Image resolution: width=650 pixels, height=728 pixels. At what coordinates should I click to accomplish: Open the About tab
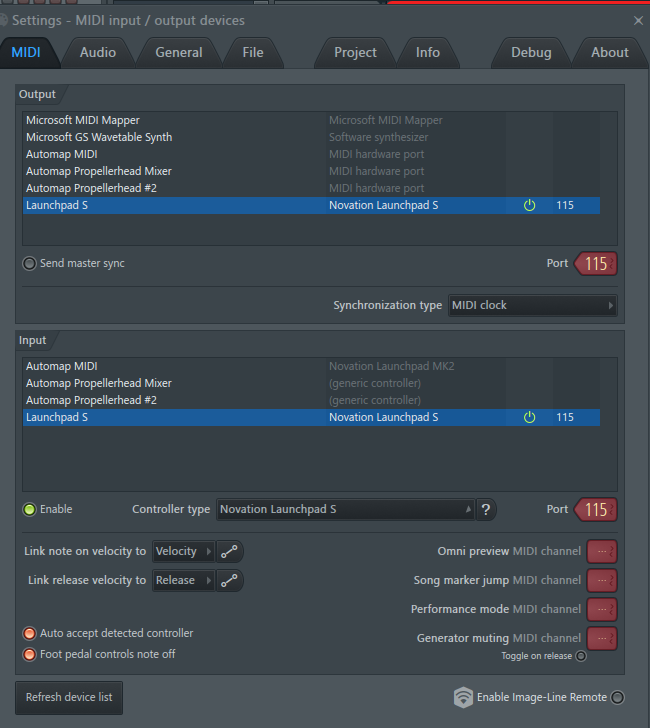[610, 52]
